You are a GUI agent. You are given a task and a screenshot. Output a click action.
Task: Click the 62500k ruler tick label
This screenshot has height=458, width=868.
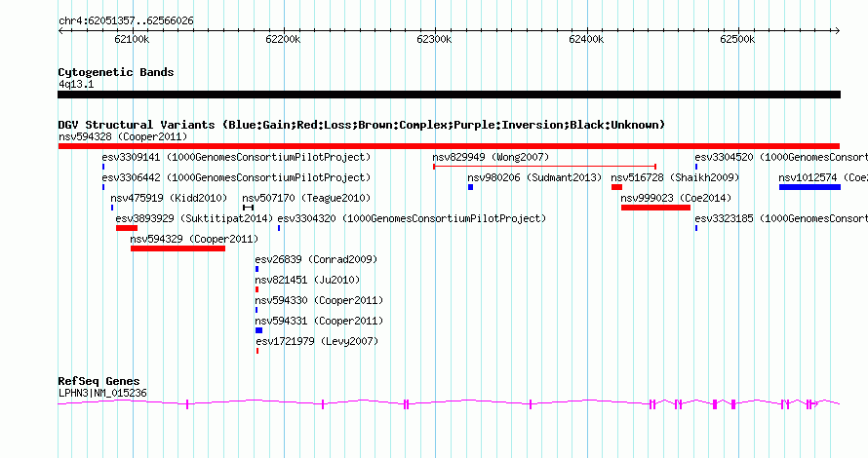(737, 39)
